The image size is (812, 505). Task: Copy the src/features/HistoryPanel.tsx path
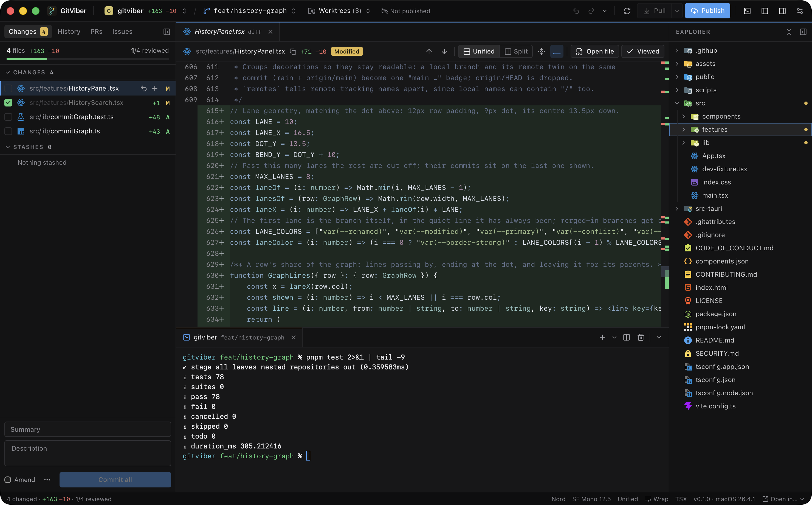[293, 51]
